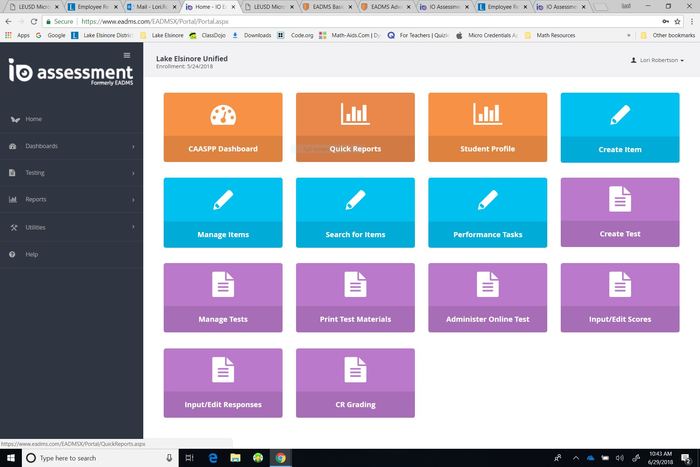Expand the Dashboards sidebar menu

70,146
